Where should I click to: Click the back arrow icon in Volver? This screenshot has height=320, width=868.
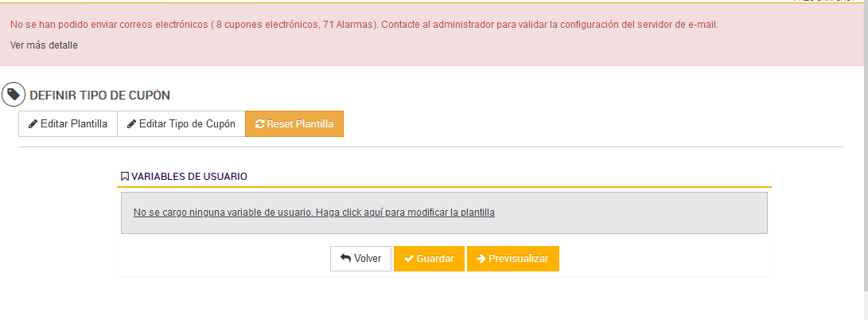tap(345, 259)
